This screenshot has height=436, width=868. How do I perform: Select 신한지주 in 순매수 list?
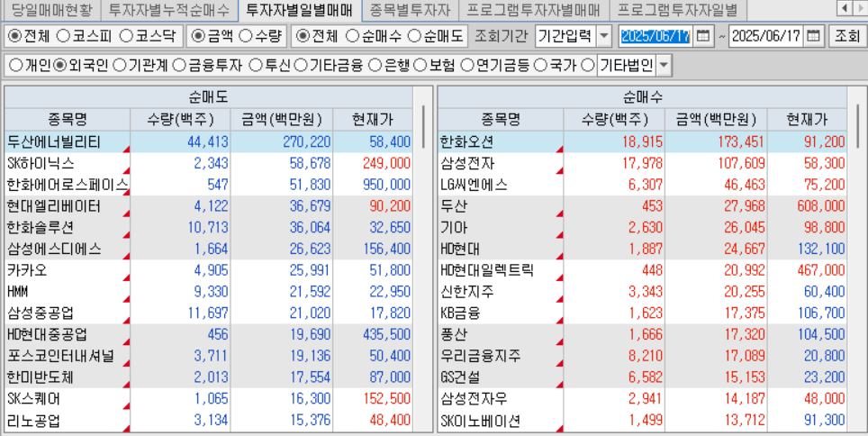pos(642,292)
